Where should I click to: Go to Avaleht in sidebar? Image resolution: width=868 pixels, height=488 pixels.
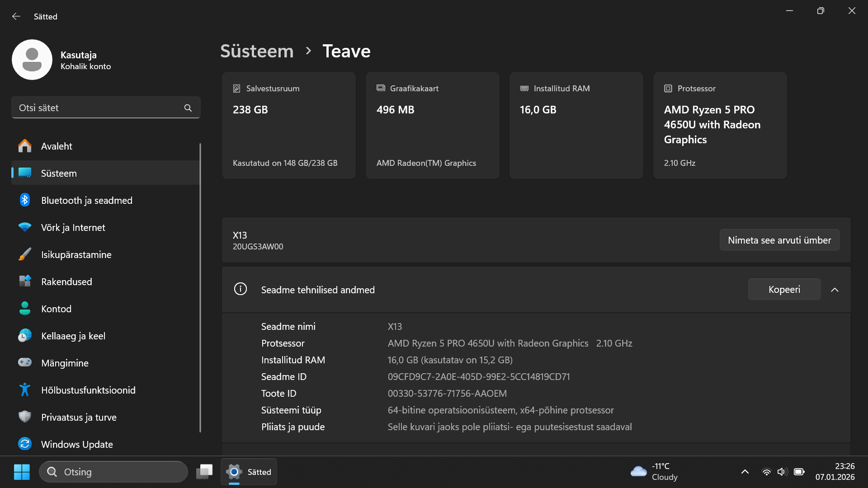[x=57, y=146]
